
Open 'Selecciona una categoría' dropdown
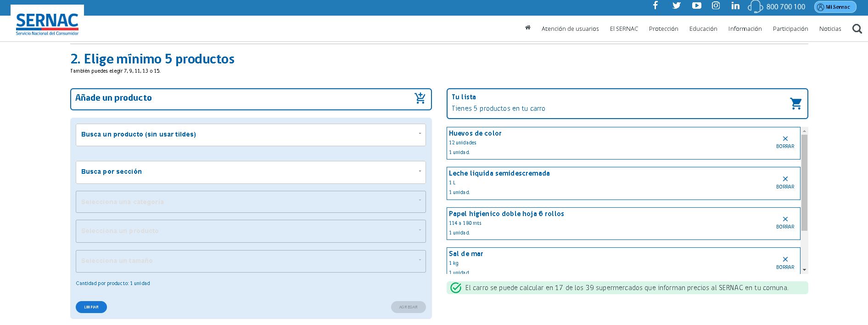[251, 202]
